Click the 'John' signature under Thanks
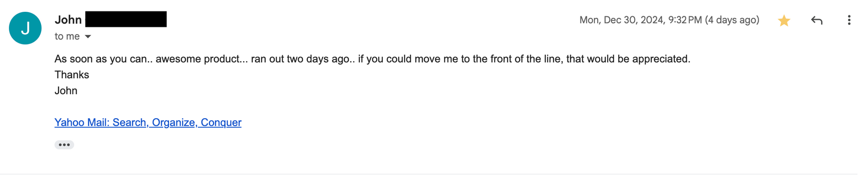The image size is (868, 177). [x=66, y=91]
